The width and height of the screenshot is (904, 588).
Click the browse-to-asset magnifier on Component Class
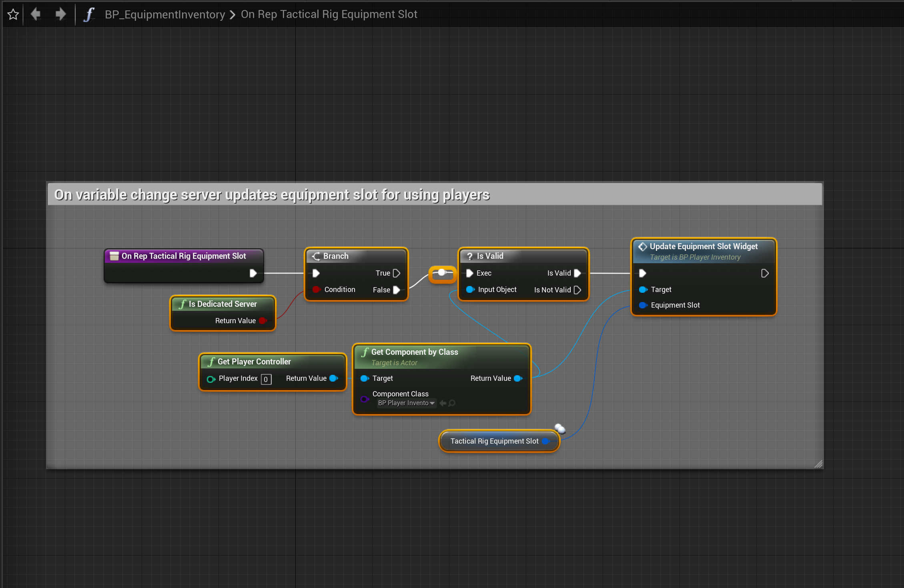coord(452,403)
